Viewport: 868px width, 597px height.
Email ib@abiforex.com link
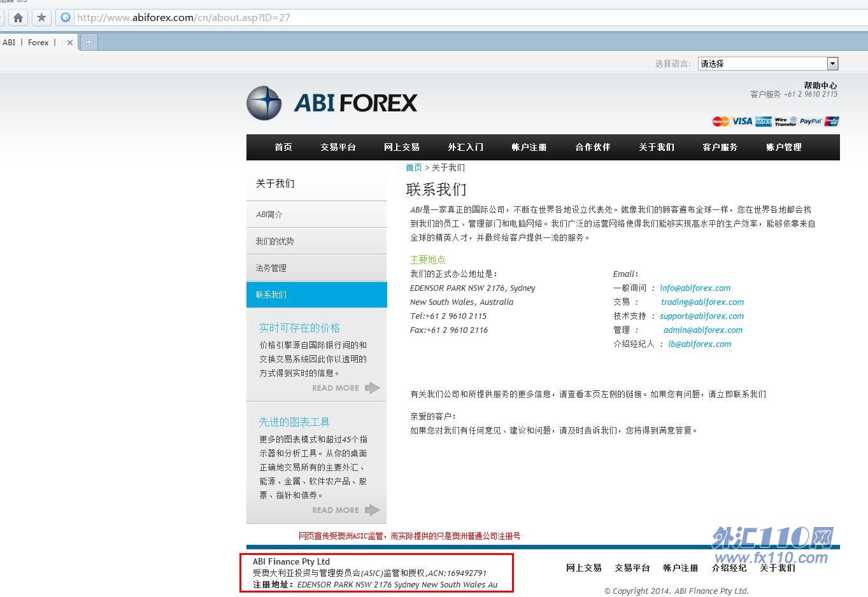coord(700,344)
